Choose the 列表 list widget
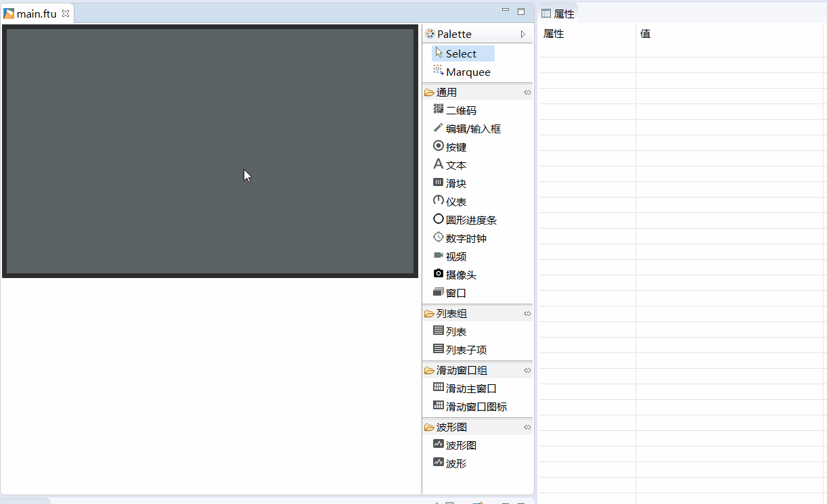The image size is (827, 504). pyautogui.click(x=450, y=331)
